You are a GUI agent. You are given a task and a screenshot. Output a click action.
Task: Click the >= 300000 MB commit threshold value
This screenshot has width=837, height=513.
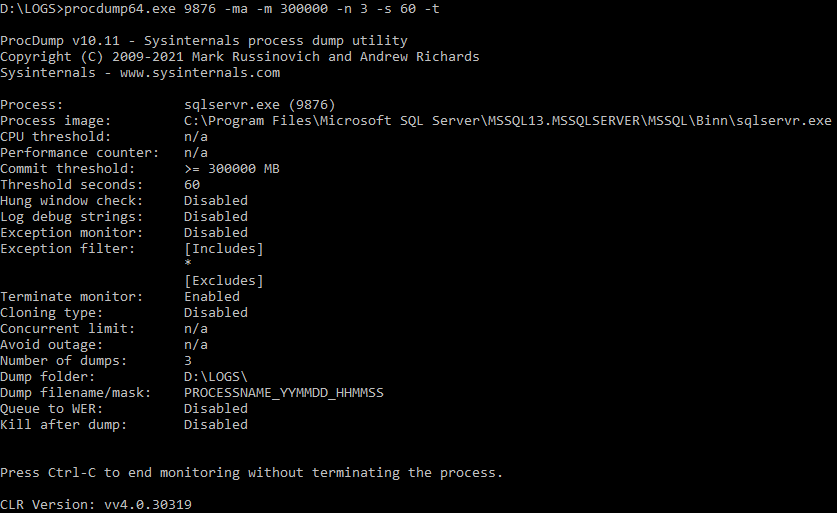click(x=232, y=169)
